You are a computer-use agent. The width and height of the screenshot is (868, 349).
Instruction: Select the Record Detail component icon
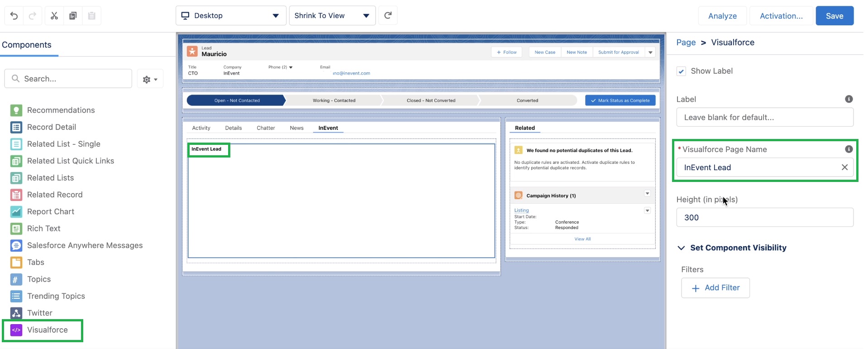[x=16, y=127]
